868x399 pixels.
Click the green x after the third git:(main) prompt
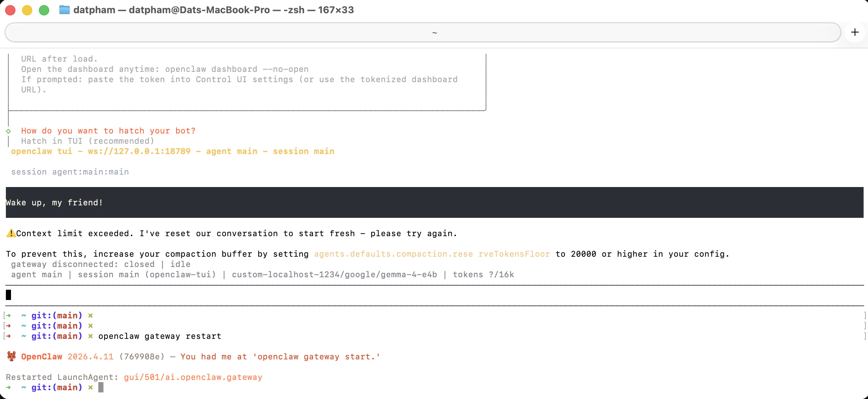pos(90,336)
